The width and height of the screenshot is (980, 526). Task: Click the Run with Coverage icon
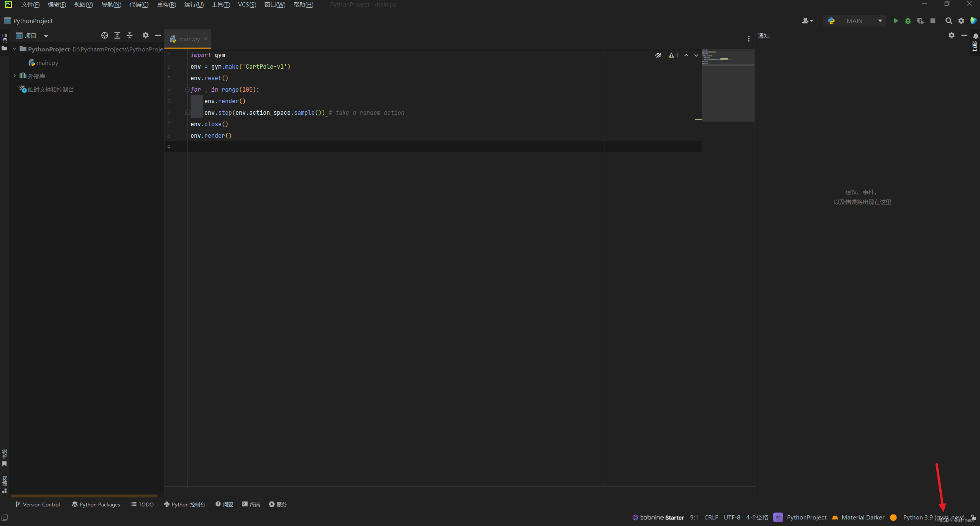pos(920,21)
